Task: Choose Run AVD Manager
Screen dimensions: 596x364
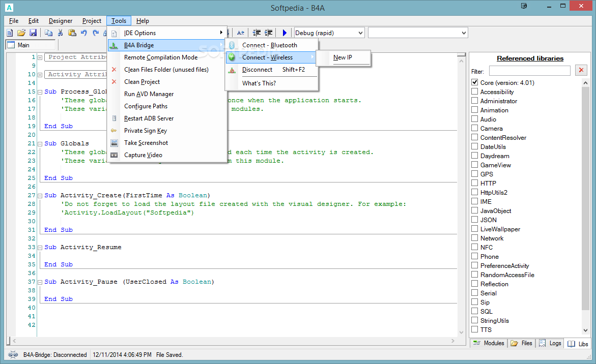Action: pos(167,94)
